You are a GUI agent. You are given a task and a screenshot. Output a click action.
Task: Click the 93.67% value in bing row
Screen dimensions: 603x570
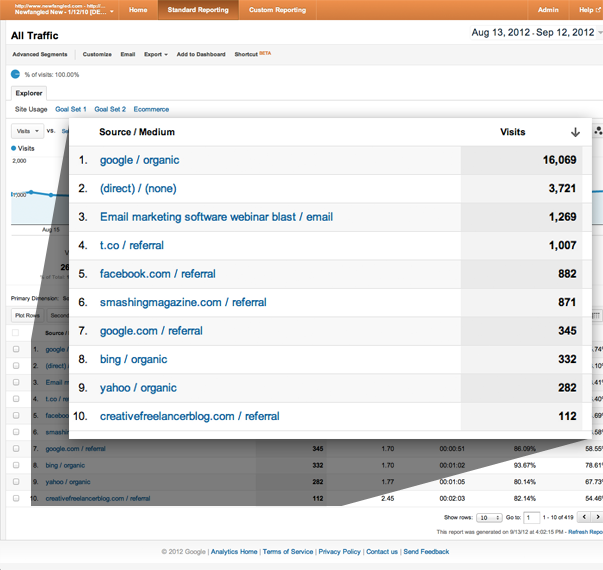point(525,465)
